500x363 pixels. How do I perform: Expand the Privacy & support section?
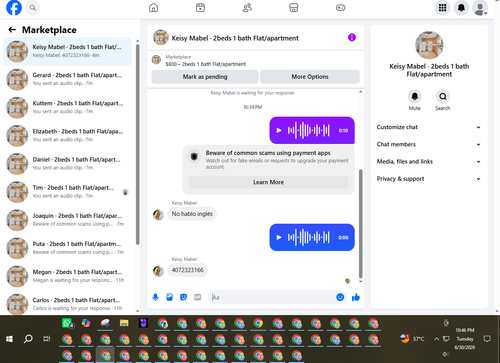coord(429,179)
